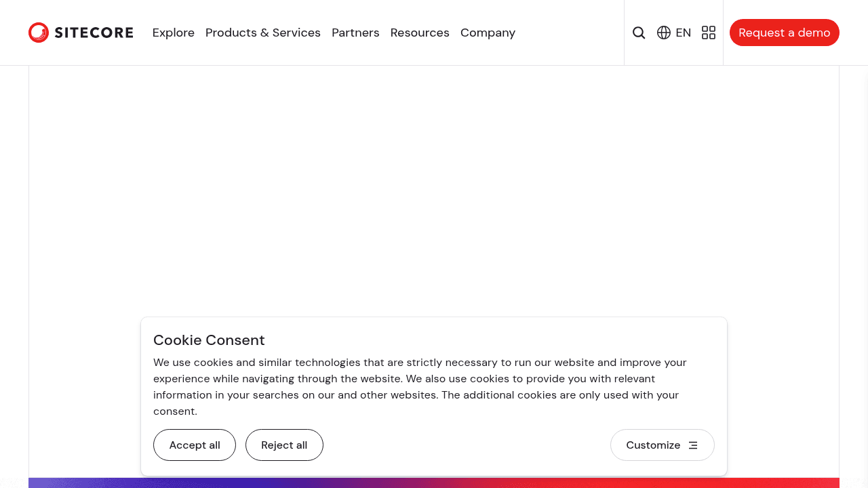Screen dimensions: 868x488
Task: Expand the Products & Services menu
Action: (263, 32)
